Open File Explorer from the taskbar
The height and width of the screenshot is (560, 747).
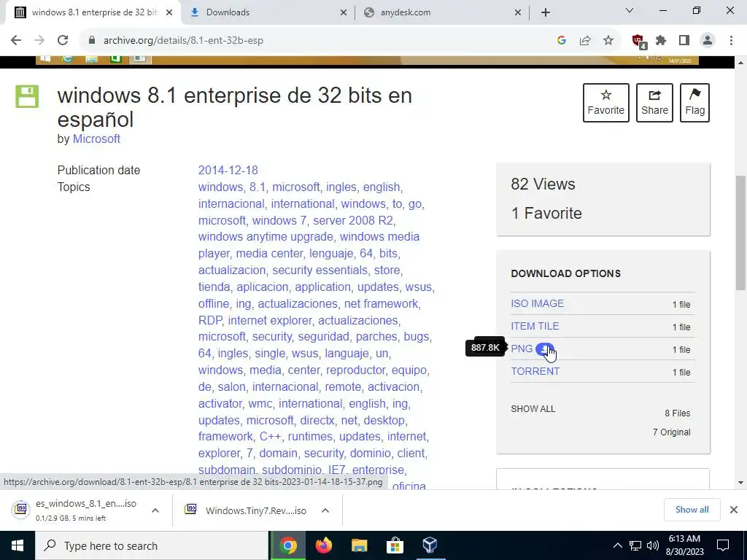coord(359,545)
